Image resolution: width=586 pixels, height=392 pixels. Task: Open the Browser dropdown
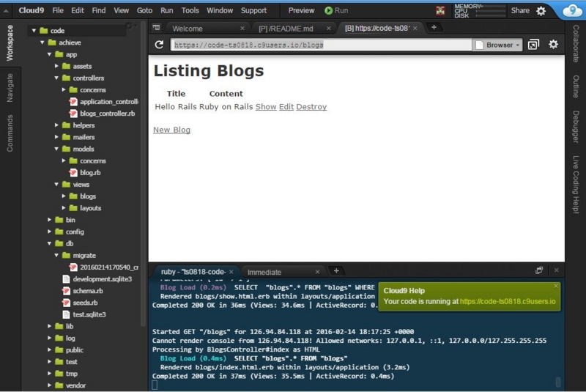(x=497, y=45)
